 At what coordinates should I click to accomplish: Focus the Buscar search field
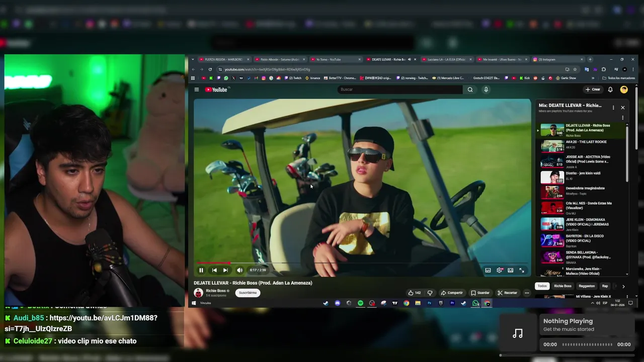pos(400,89)
